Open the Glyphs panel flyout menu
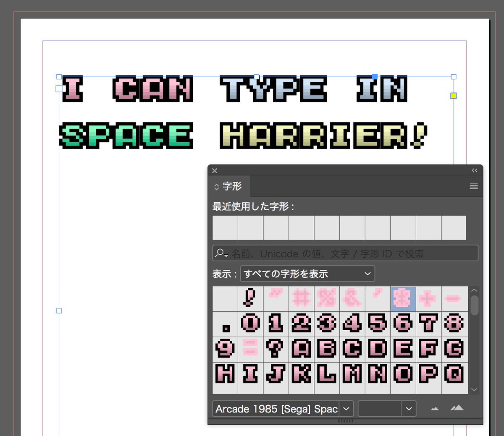Viewport: 504px width, 436px height. 473,186
